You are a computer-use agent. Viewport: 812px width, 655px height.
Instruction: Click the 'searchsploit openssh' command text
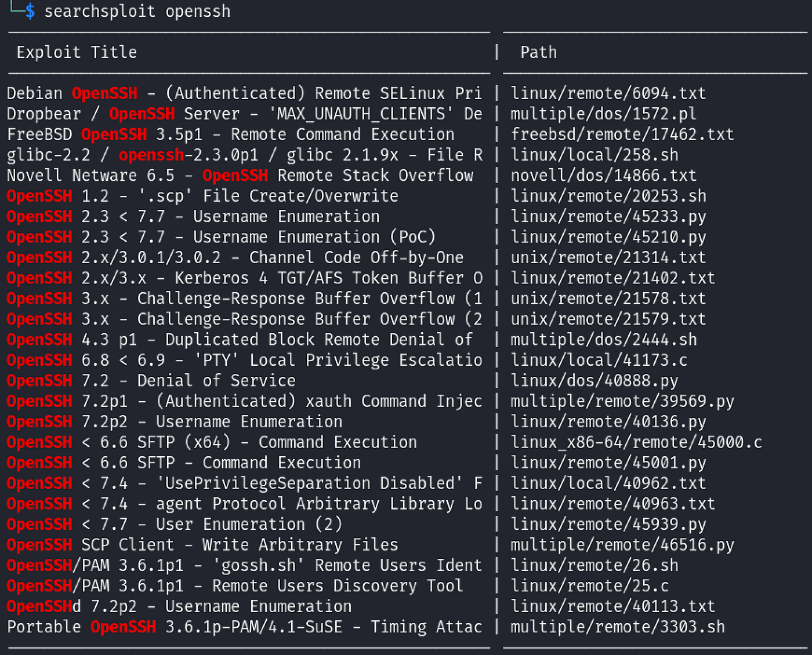[137, 11]
